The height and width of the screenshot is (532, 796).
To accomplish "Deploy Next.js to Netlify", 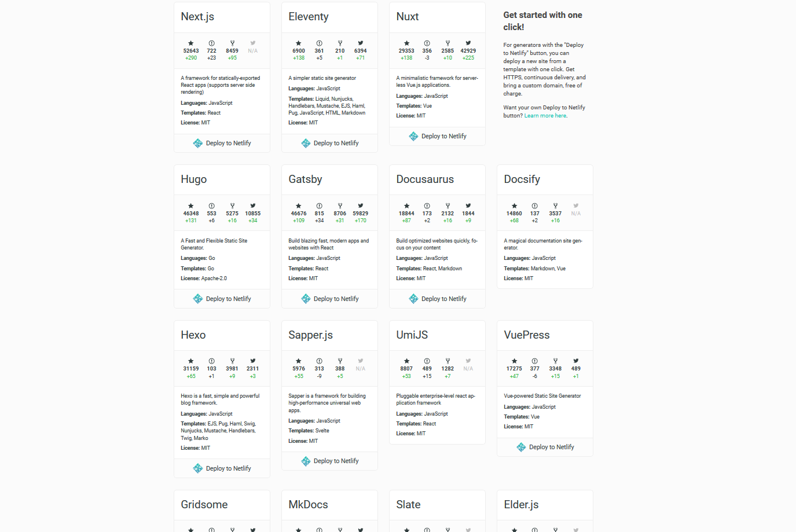I will pyautogui.click(x=222, y=143).
